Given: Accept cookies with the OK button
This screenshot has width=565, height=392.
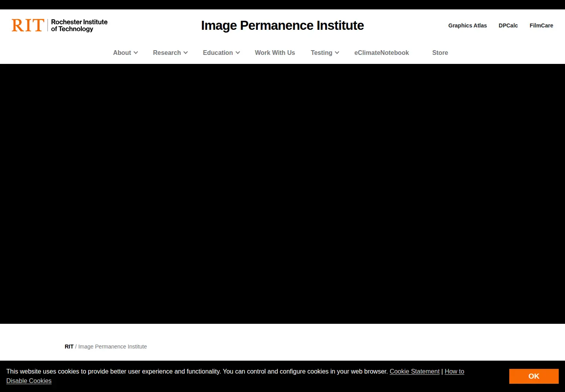Looking at the screenshot, I should pyautogui.click(x=534, y=376).
